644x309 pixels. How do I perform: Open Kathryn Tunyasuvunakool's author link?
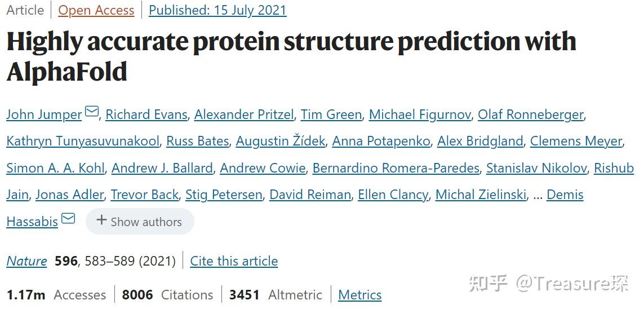[83, 141]
